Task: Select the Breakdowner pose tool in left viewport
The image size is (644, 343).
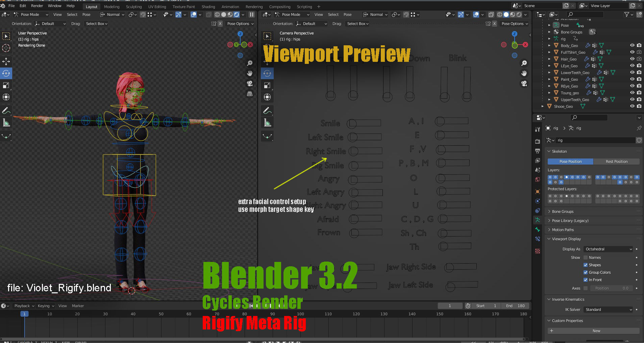Action: [x=6, y=136]
